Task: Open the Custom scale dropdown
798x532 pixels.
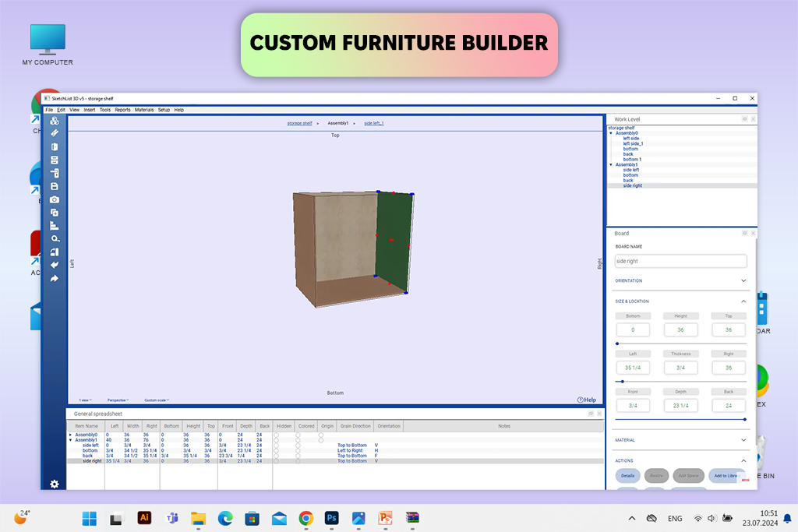Action: [x=157, y=400]
